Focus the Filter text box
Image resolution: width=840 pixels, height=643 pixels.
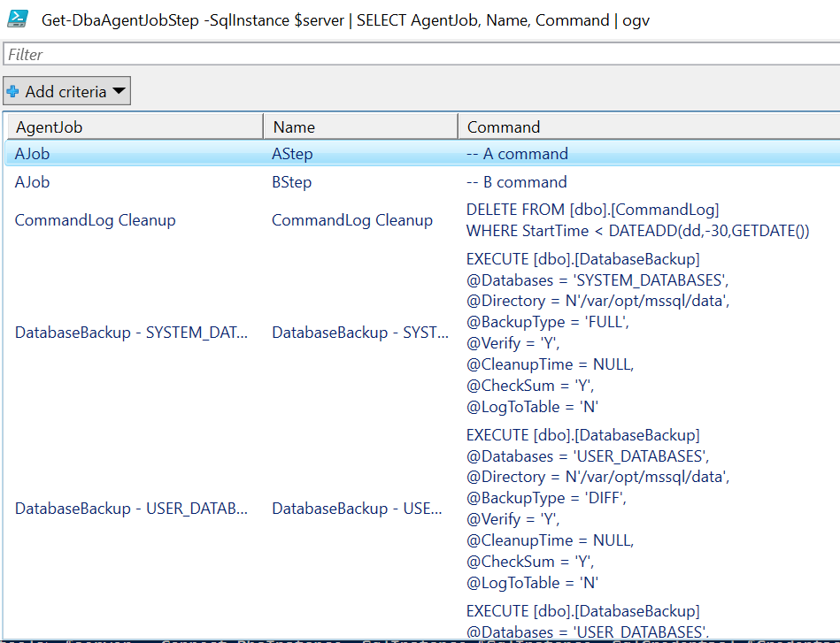[421, 55]
